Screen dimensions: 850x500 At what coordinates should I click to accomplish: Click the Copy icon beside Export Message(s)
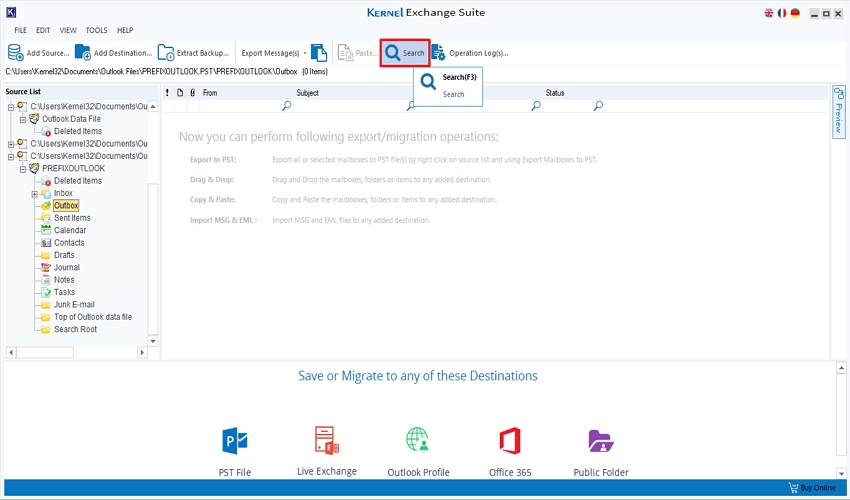pos(319,53)
